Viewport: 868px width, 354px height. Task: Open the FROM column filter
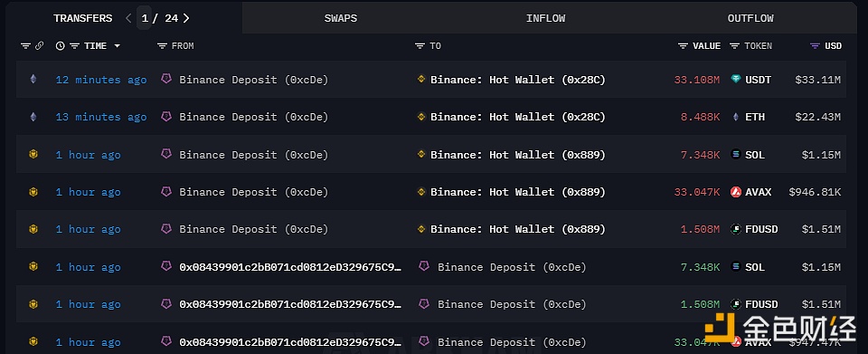coord(162,46)
